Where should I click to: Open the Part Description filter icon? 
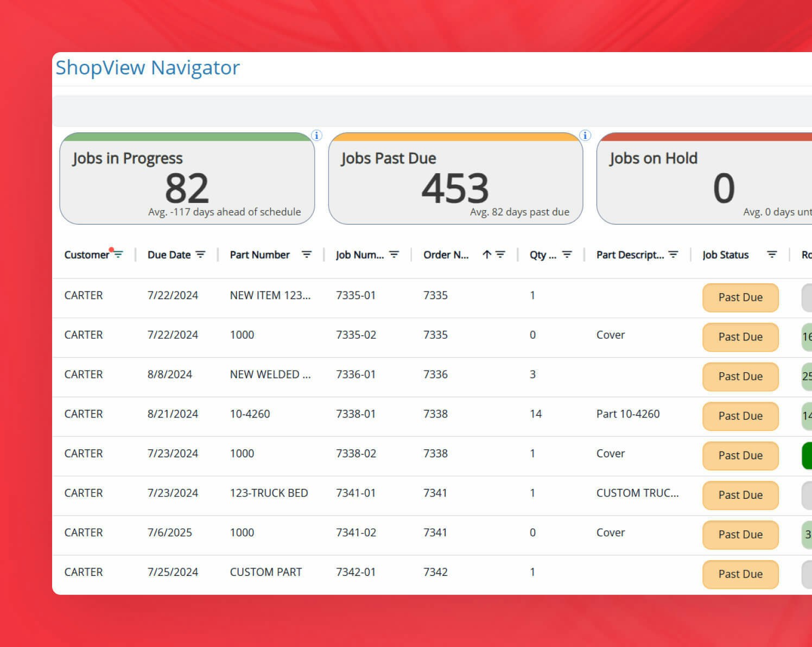pos(674,255)
